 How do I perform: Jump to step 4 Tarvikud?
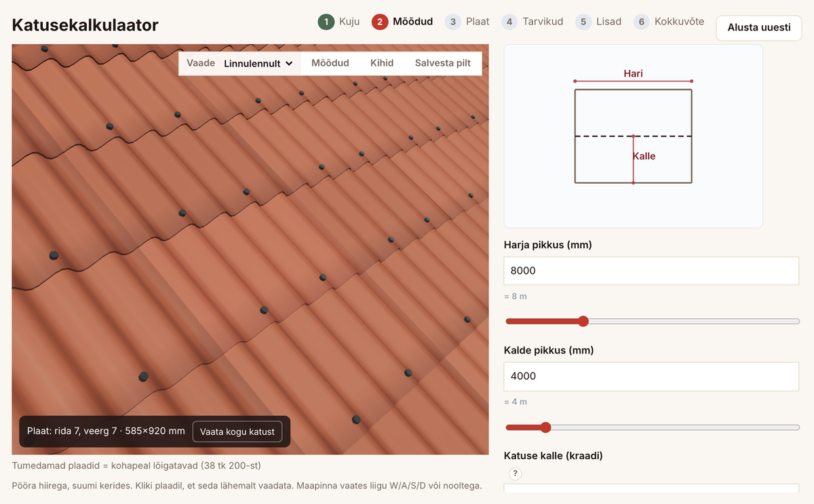tap(532, 22)
